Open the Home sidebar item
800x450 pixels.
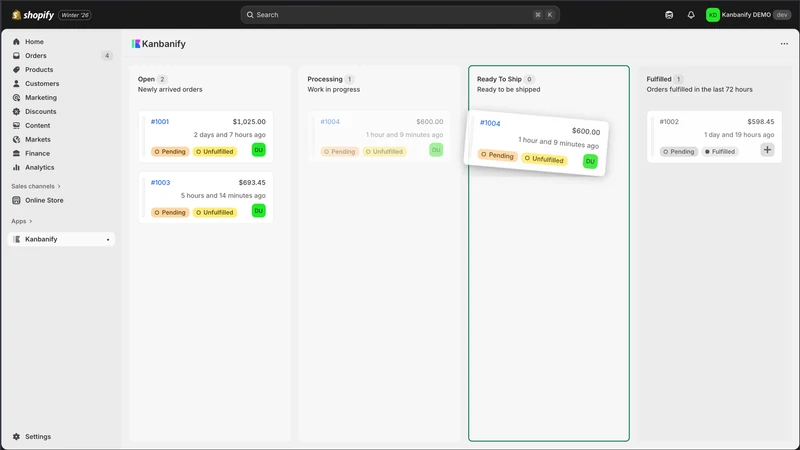pos(34,42)
